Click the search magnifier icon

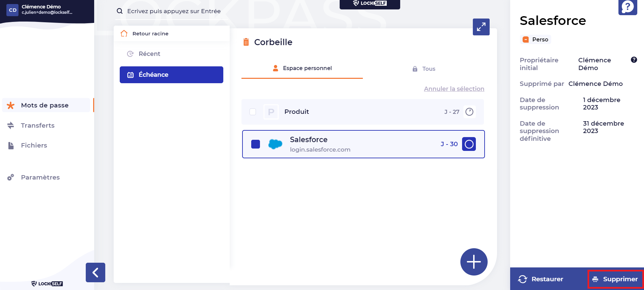(119, 11)
